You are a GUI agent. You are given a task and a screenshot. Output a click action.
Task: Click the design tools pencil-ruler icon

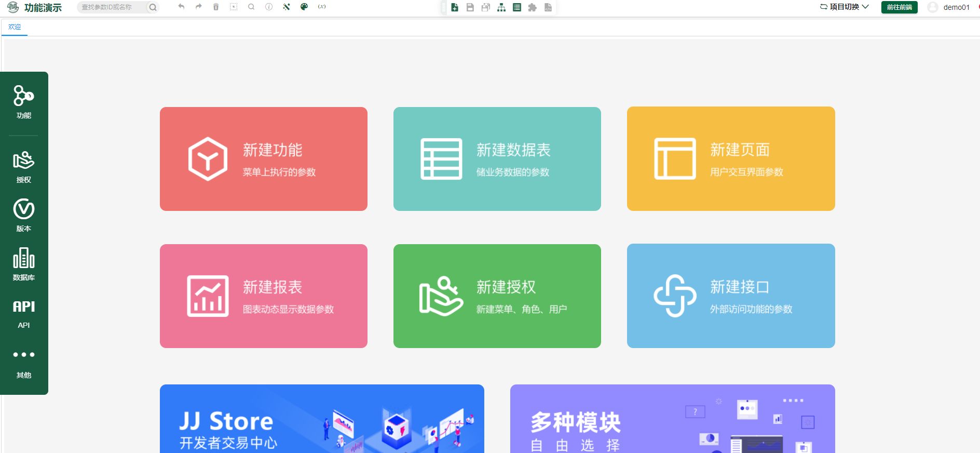point(287,7)
